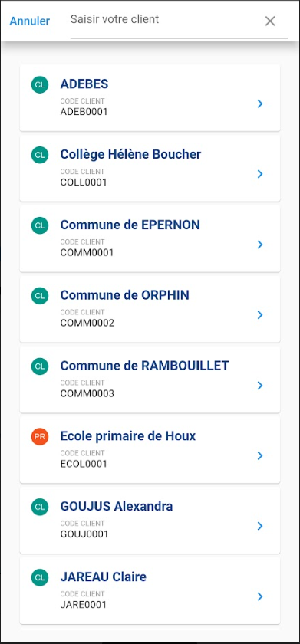Open Commune de RAMBOUILLET chevron arrow

pyautogui.click(x=260, y=385)
